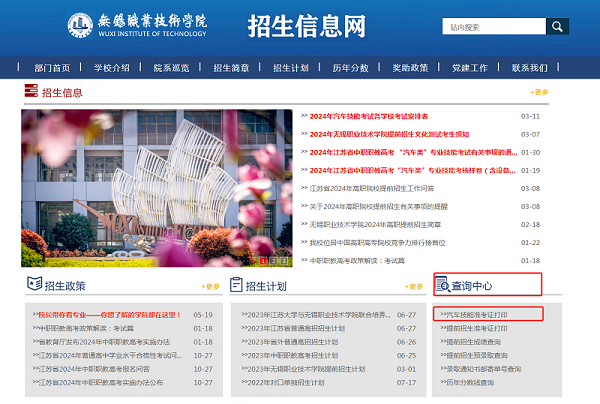Click the 招生计划 document icon
The image size is (600, 404).
(237, 286)
